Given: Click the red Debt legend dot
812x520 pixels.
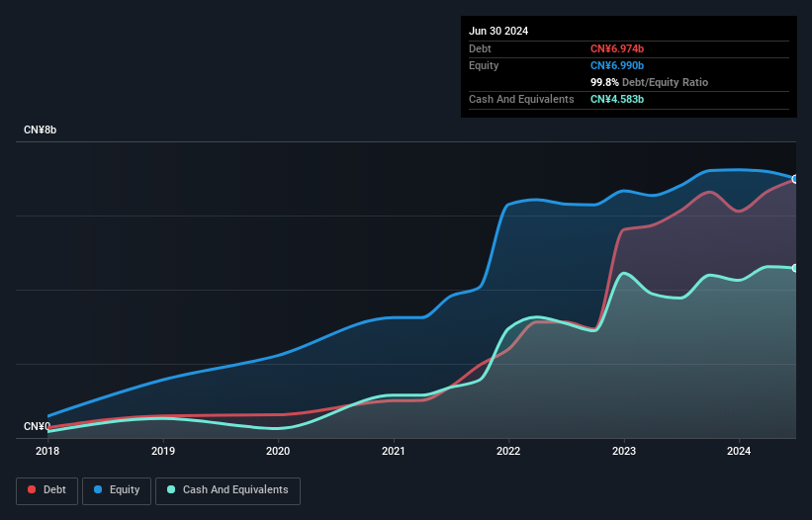Looking at the screenshot, I should point(32,489).
